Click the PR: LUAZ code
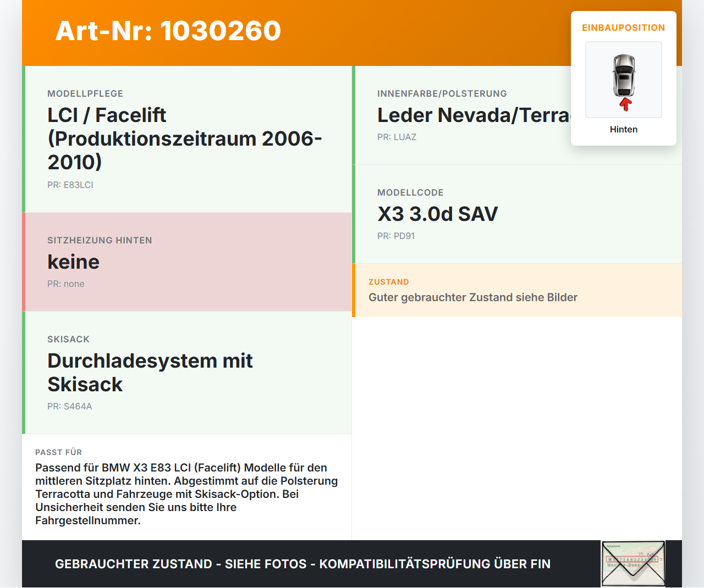The height and width of the screenshot is (588, 704). (397, 137)
